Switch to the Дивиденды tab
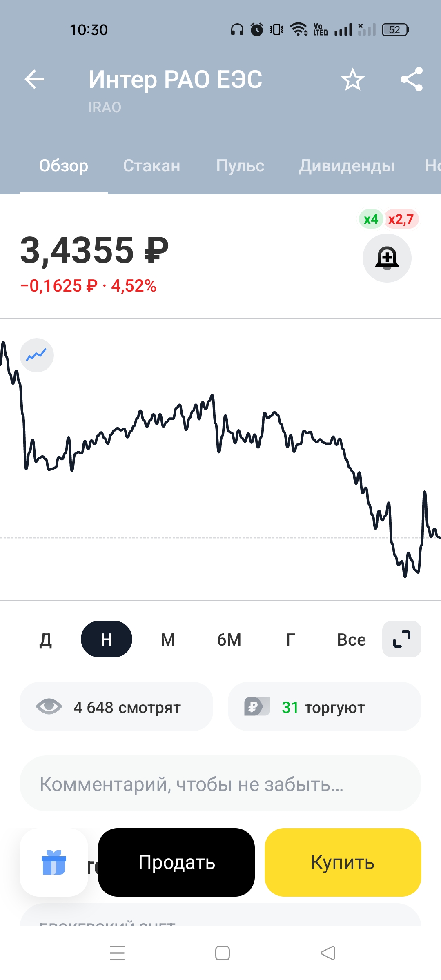 point(347,166)
